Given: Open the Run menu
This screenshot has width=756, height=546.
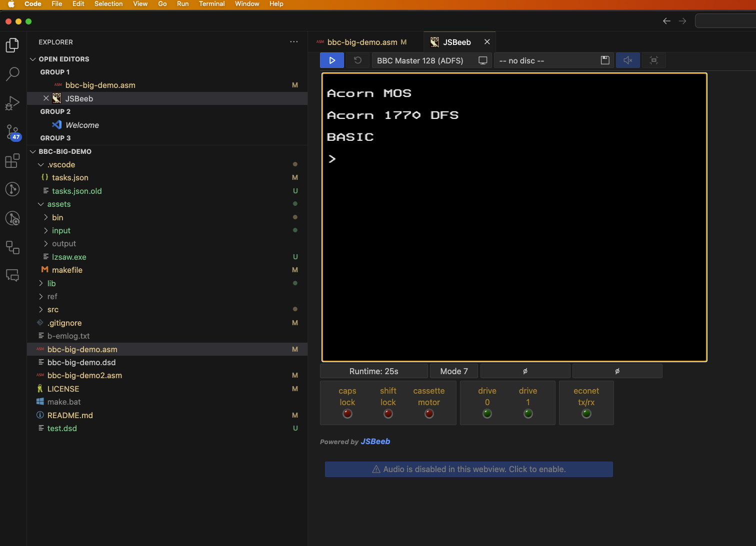Looking at the screenshot, I should click(183, 4).
